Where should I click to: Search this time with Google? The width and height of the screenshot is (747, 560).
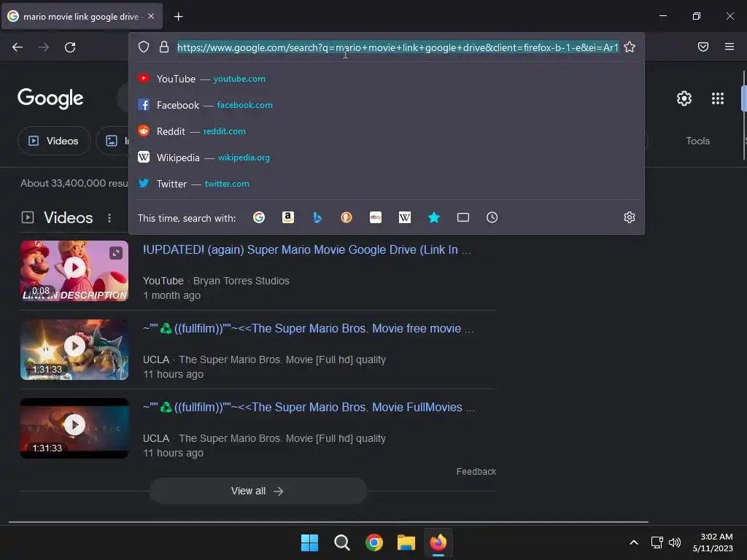click(259, 217)
